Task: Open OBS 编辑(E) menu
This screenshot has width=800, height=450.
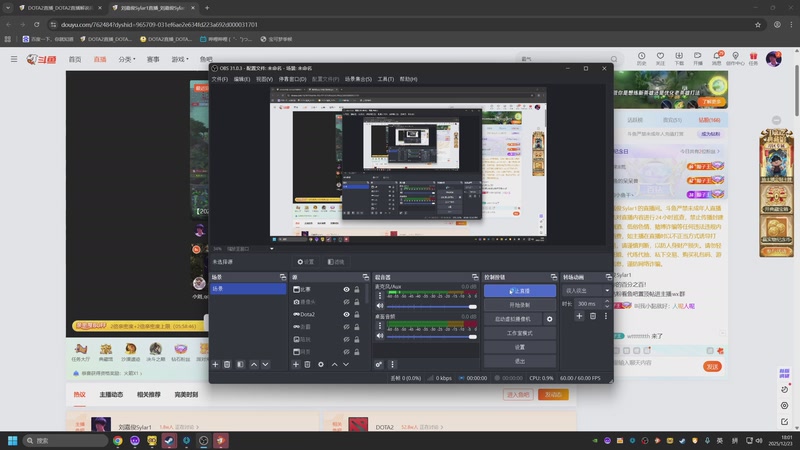Action: (242, 79)
